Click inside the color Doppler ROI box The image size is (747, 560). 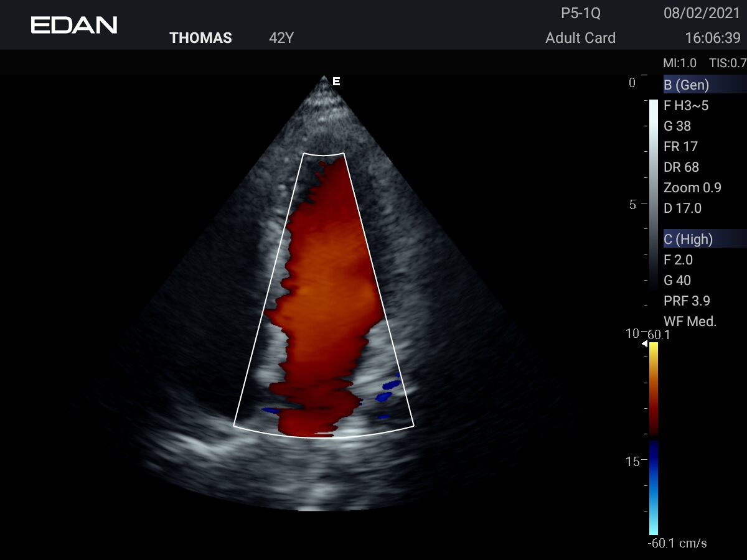tap(324, 292)
